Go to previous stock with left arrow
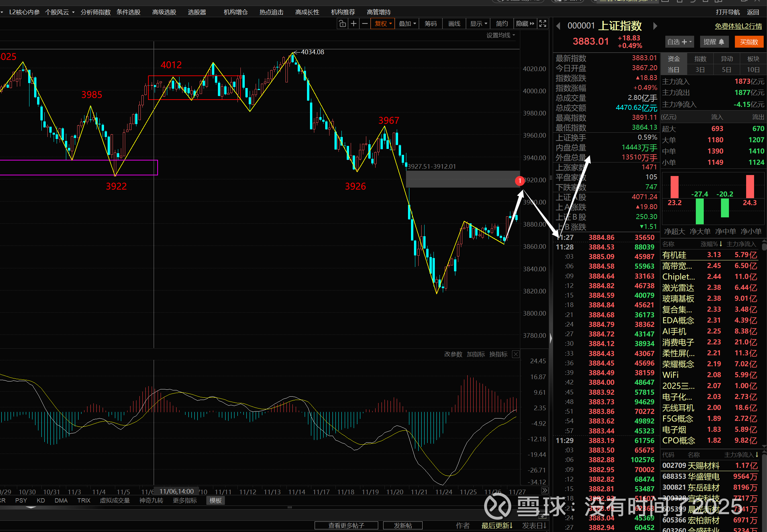 click(x=558, y=26)
